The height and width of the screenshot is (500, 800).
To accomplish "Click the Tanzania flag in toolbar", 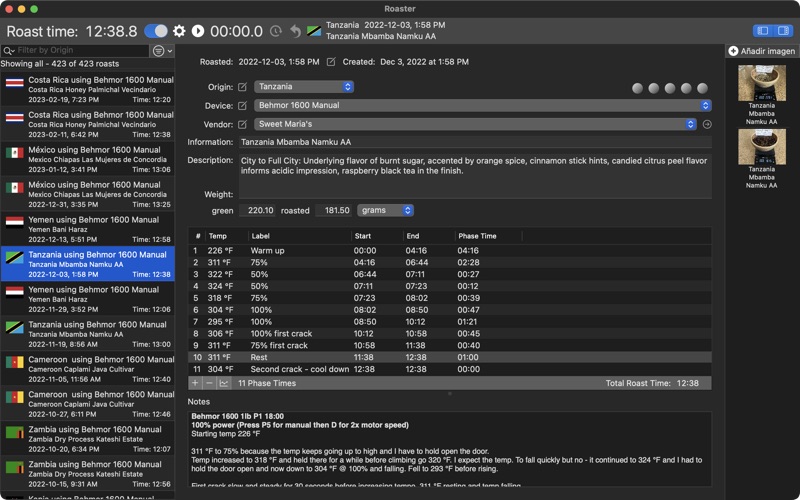I will point(314,31).
